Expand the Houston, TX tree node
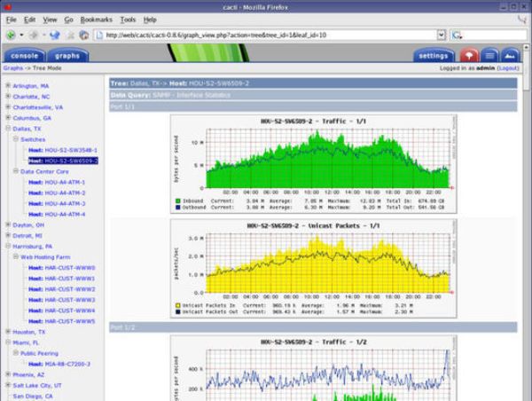 (x=8, y=332)
